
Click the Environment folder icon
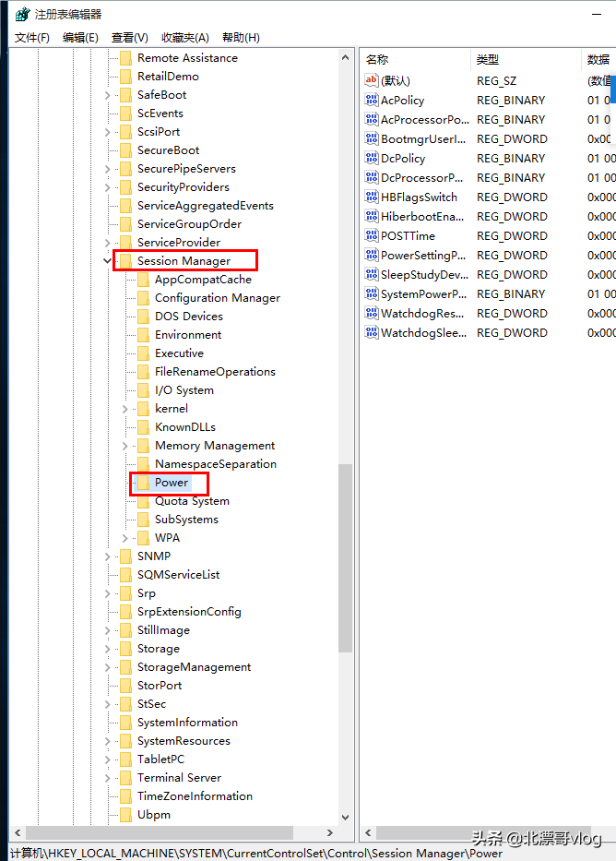(143, 335)
